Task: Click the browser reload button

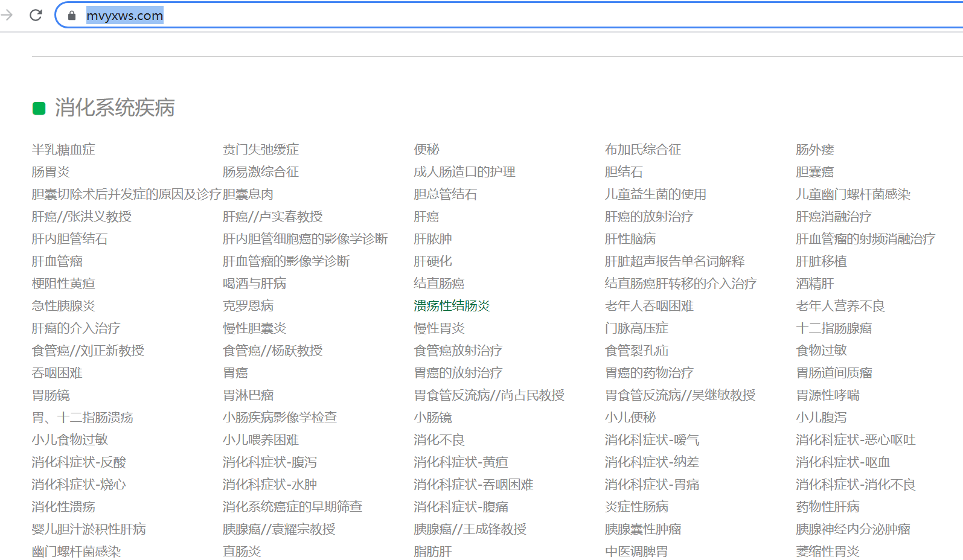Action: 36,15
